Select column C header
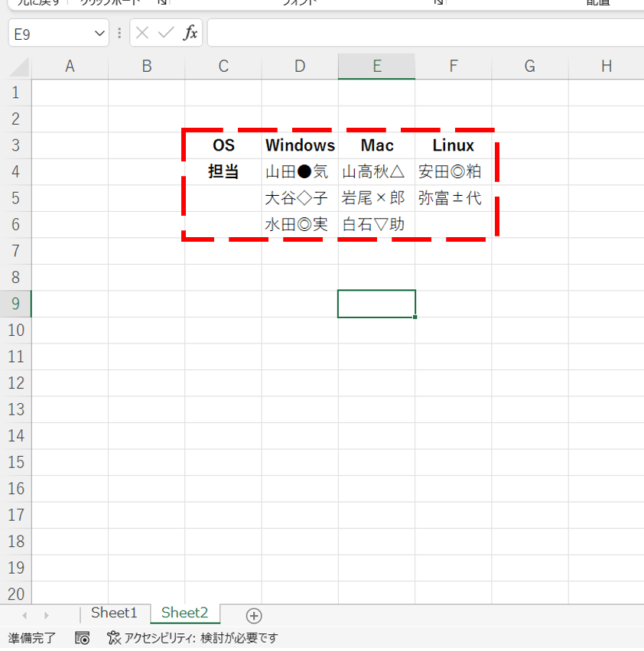This screenshot has height=651, width=644. (x=223, y=67)
